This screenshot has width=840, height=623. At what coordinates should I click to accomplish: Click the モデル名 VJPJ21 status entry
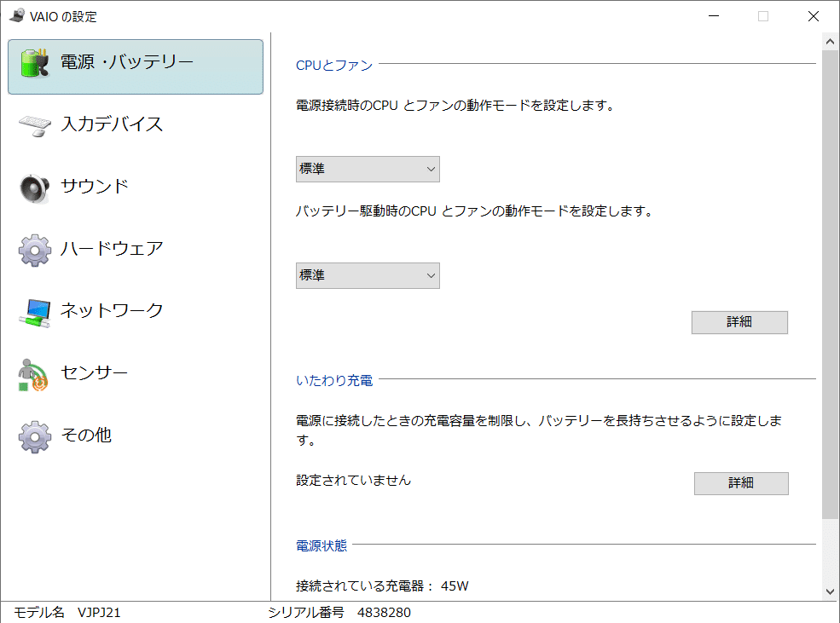[x=67, y=612]
